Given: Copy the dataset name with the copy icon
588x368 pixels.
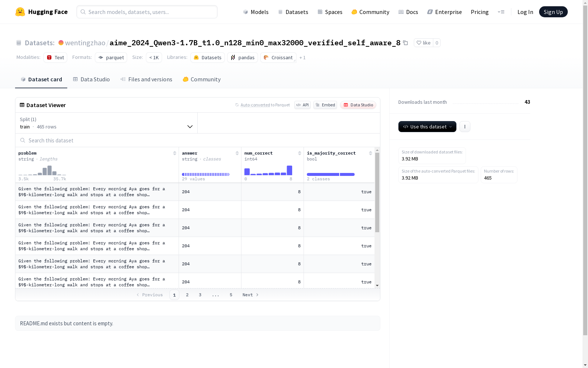Looking at the screenshot, I should point(406,43).
